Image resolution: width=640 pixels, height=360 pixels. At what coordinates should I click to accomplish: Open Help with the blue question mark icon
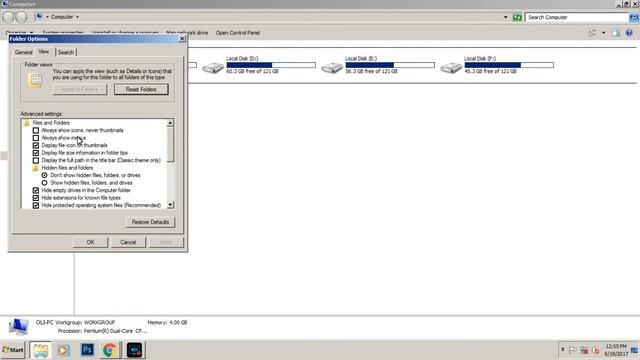coord(629,33)
